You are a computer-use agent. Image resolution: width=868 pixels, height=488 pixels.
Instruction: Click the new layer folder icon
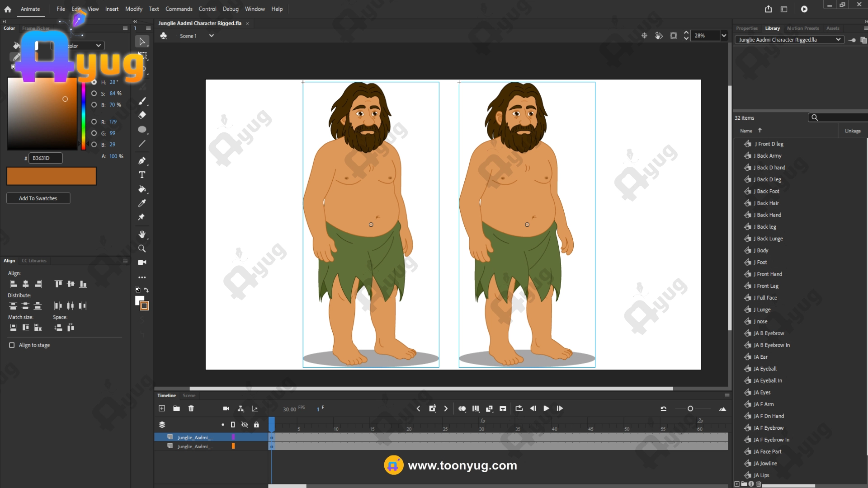click(x=176, y=408)
